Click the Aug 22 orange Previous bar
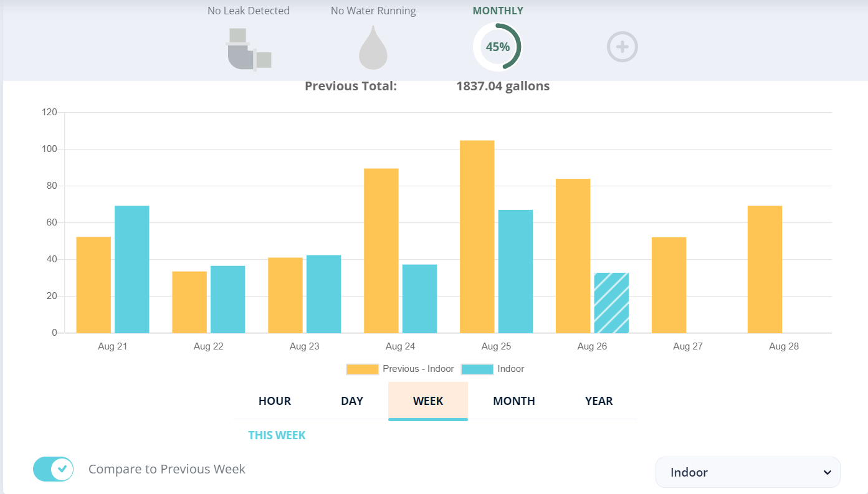This screenshot has height=494, width=868. point(189,302)
